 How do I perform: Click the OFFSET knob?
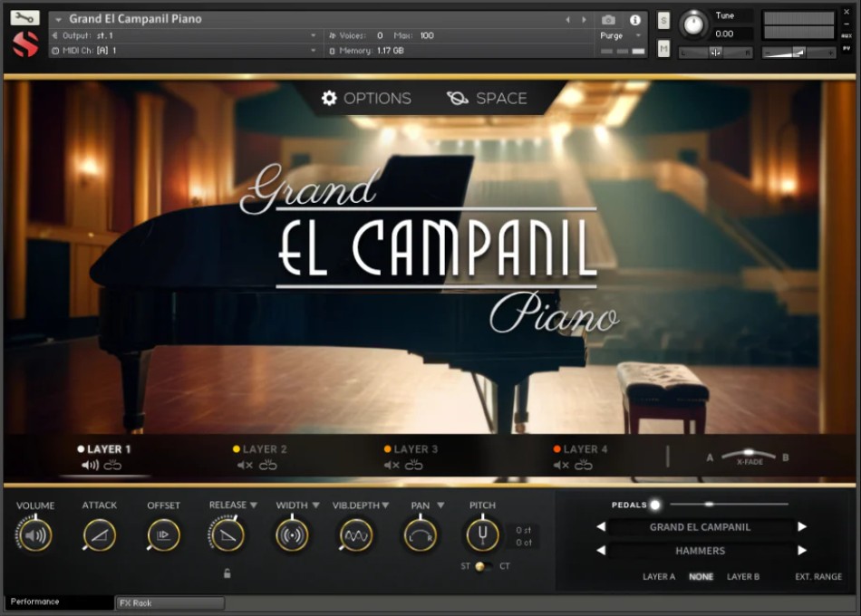(163, 535)
